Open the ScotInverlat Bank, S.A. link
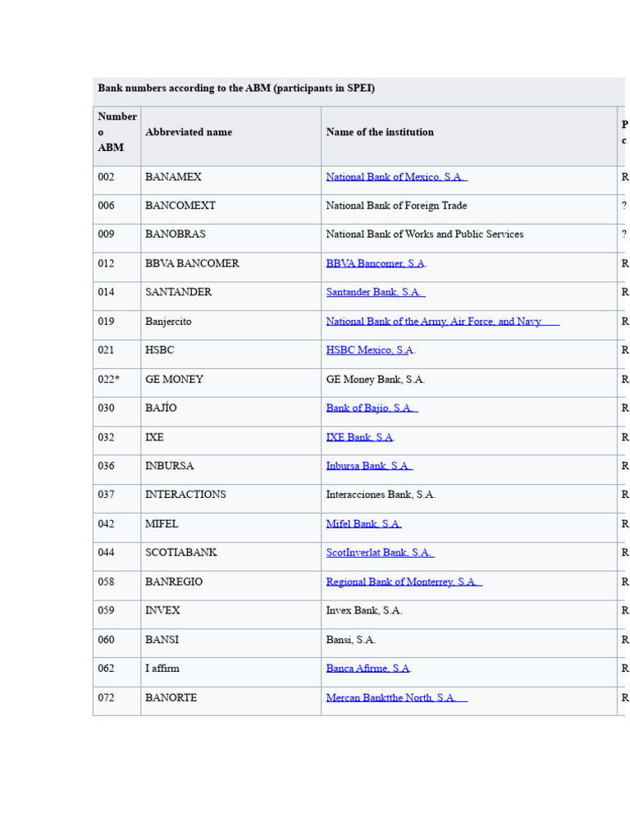Viewport: 630px width, 840px height. click(380, 553)
